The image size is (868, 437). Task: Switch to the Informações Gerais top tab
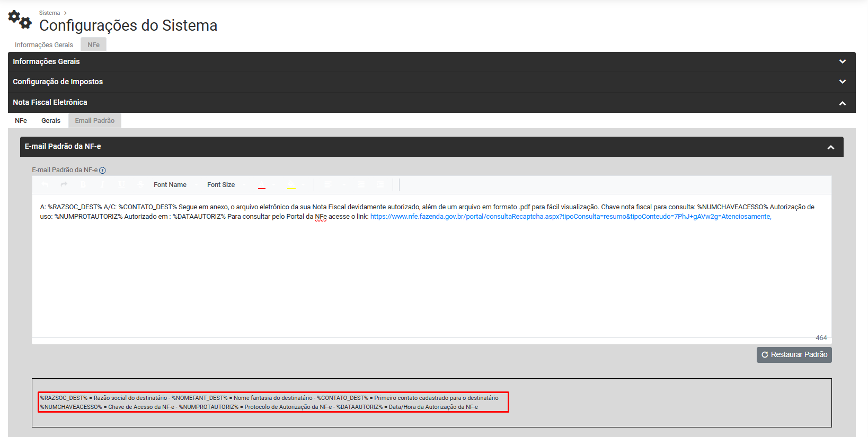coord(44,45)
